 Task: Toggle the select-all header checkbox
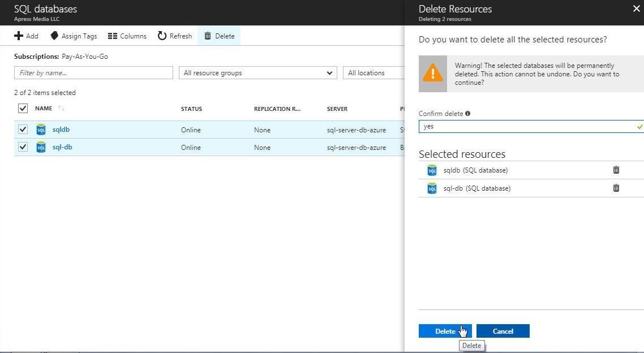[x=23, y=109]
